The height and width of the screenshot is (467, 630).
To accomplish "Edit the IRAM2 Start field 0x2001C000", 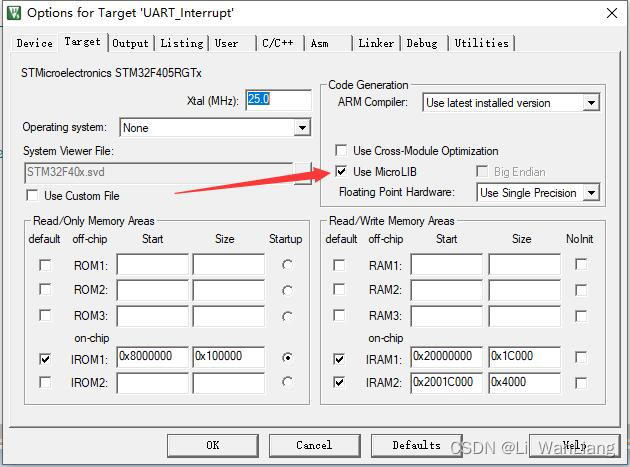I will pyautogui.click(x=446, y=383).
